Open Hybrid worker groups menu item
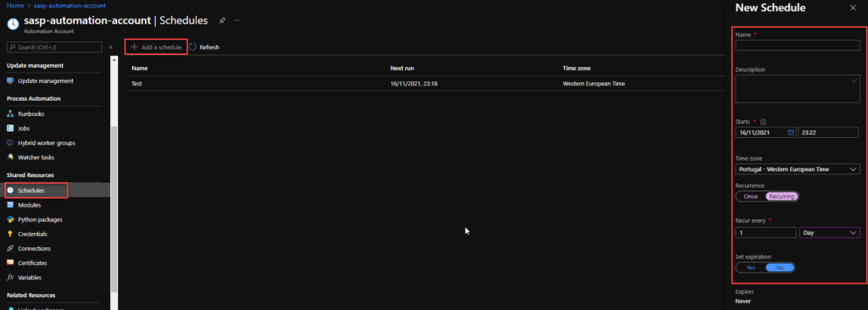868x310 pixels. pos(47,143)
